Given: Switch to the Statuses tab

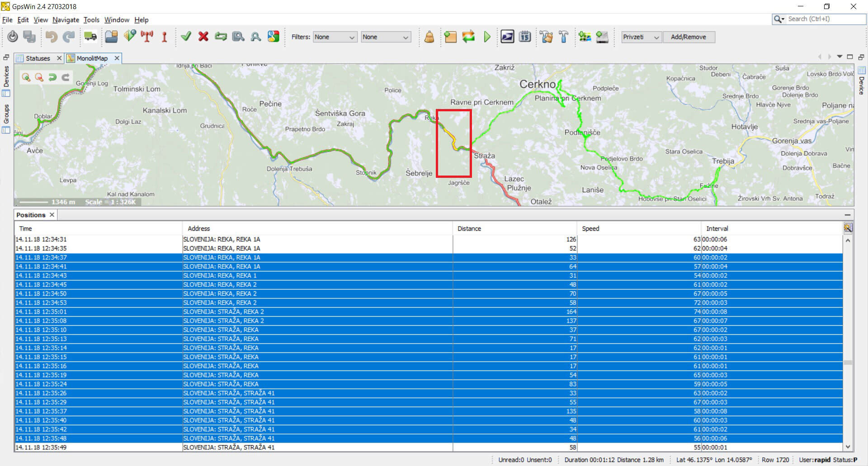Looking at the screenshot, I should 38,58.
